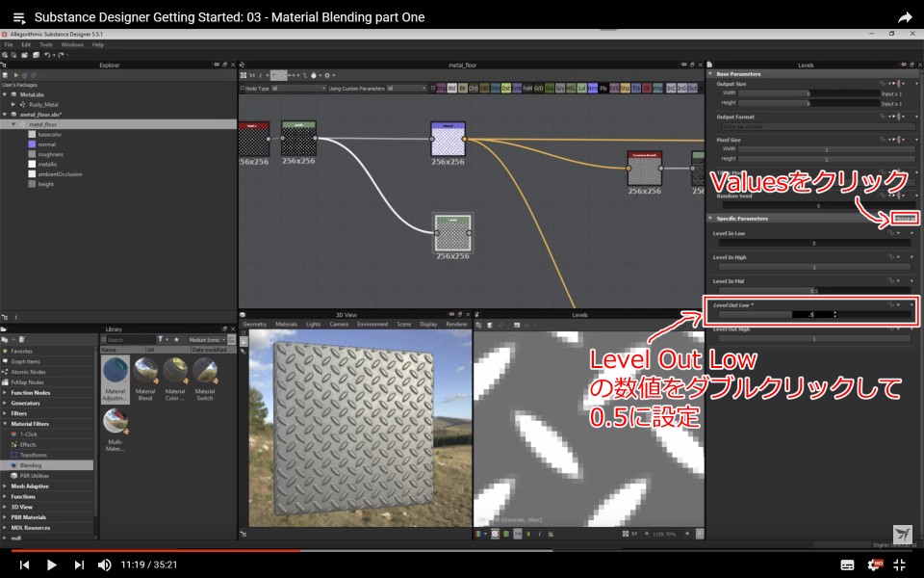The image size is (924, 578).
Task: Adjust the Level Out High slider
Action: pos(814,339)
